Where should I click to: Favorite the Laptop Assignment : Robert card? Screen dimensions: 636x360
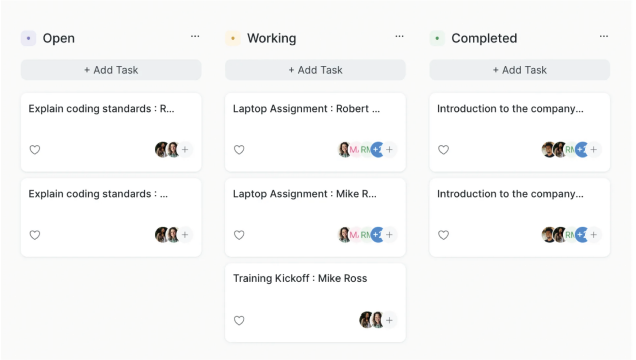coord(239,150)
